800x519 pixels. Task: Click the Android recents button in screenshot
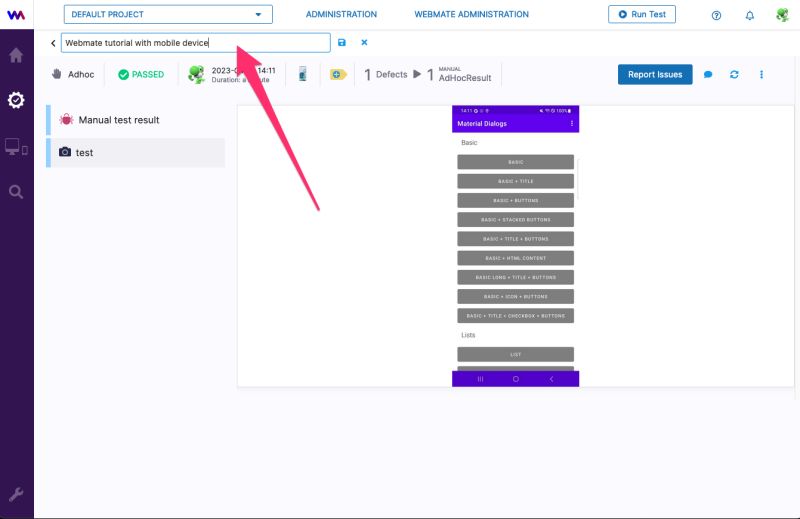pyautogui.click(x=480, y=379)
